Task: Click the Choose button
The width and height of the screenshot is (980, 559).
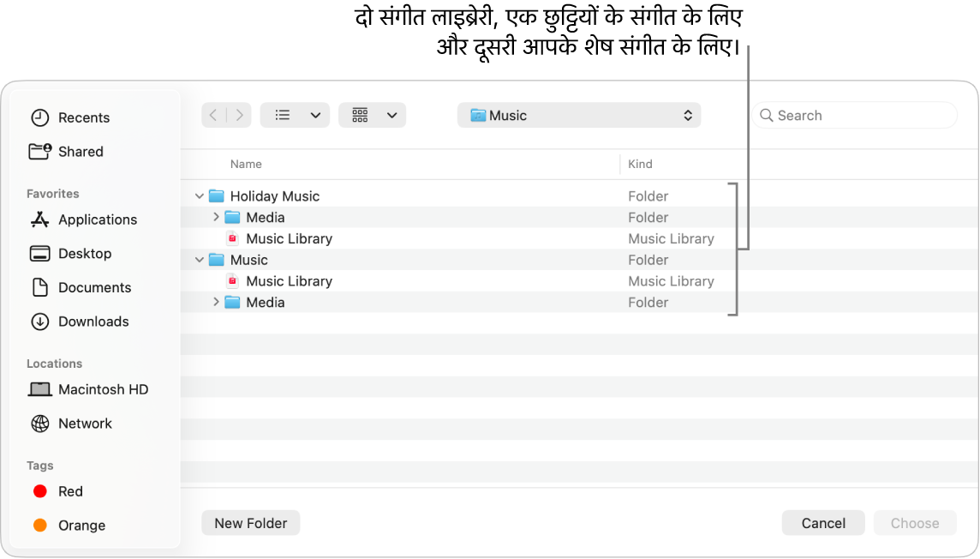Action: [x=914, y=523]
